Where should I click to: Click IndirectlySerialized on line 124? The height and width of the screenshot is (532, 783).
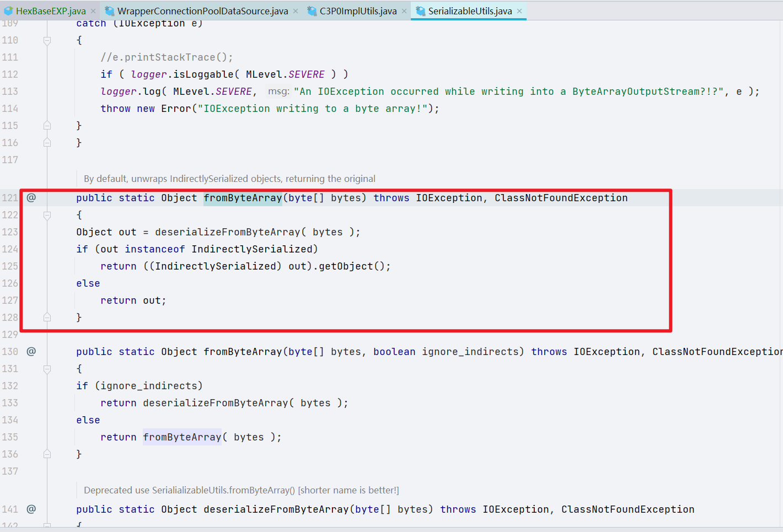252,249
